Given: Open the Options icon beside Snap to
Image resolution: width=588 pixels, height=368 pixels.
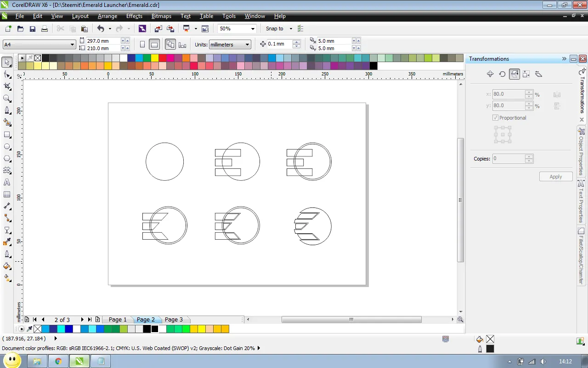Looking at the screenshot, I should pyautogui.click(x=300, y=29).
